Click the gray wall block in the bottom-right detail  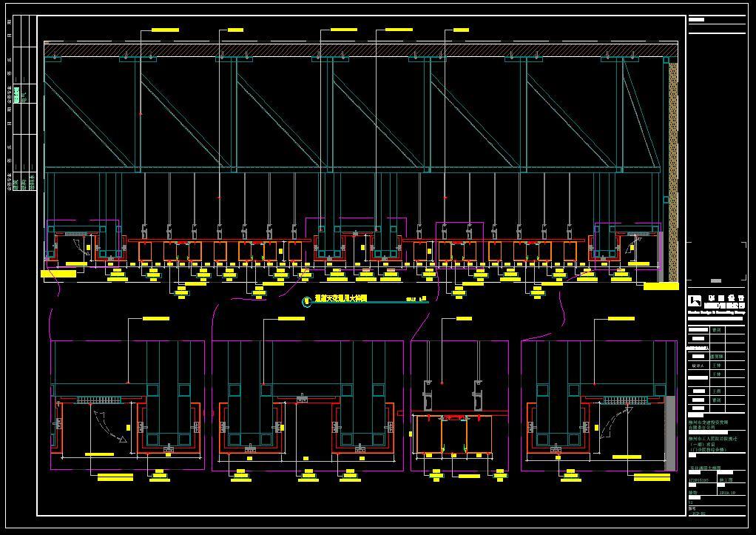(670, 433)
